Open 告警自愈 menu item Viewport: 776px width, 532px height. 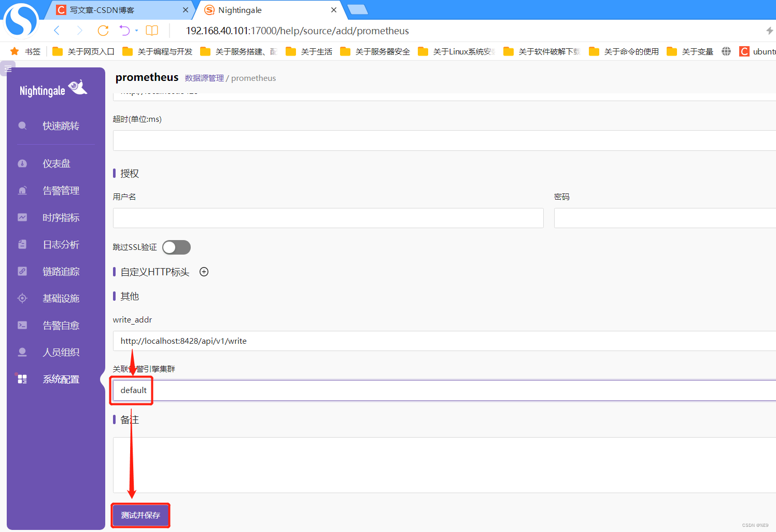[x=61, y=325]
